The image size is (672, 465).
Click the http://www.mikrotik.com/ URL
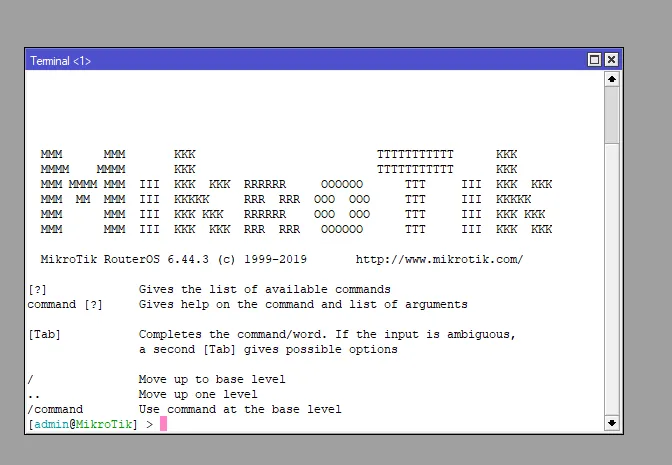(439, 259)
